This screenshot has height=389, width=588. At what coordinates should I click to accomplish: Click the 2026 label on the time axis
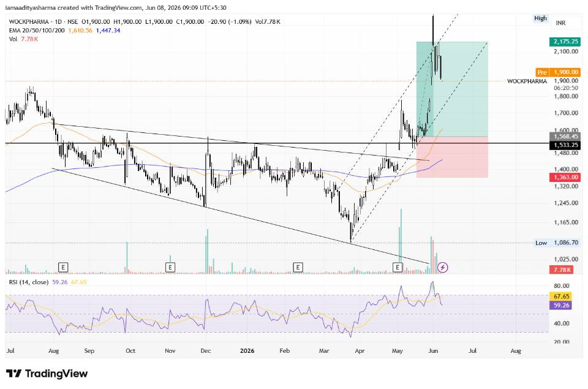tap(247, 351)
